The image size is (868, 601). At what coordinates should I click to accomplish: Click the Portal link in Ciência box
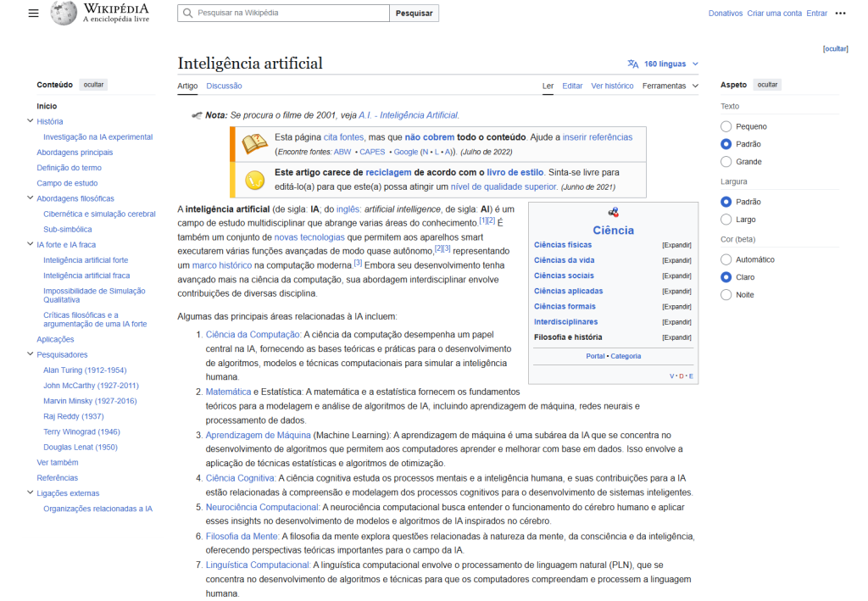click(x=596, y=356)
